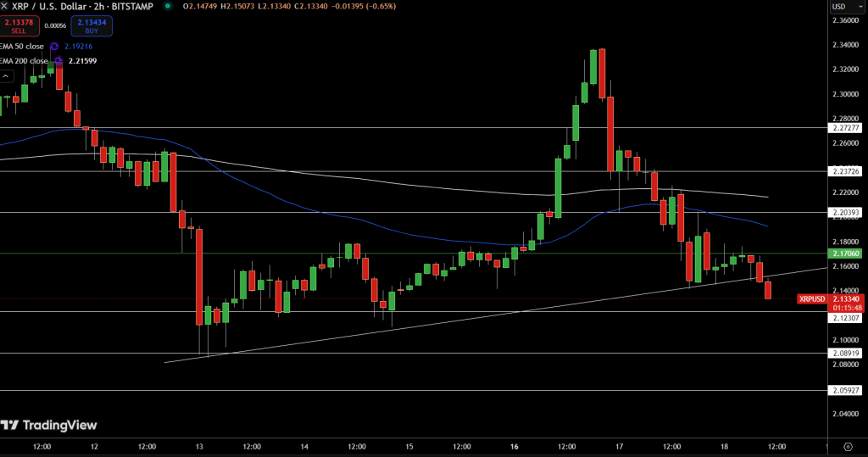Click the 2.30000 price axis label

pyautogui.click(x=846, y=94)
